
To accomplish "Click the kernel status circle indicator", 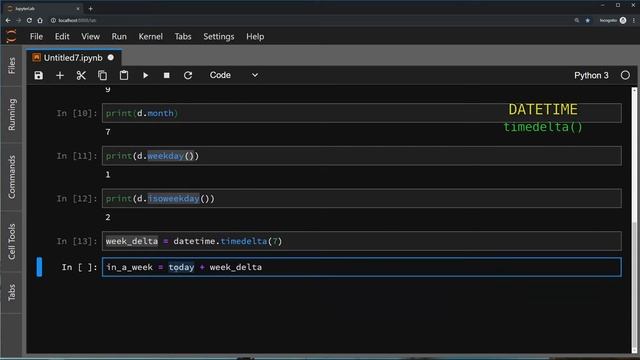I will pyautogui.click(x=625, y=75).
